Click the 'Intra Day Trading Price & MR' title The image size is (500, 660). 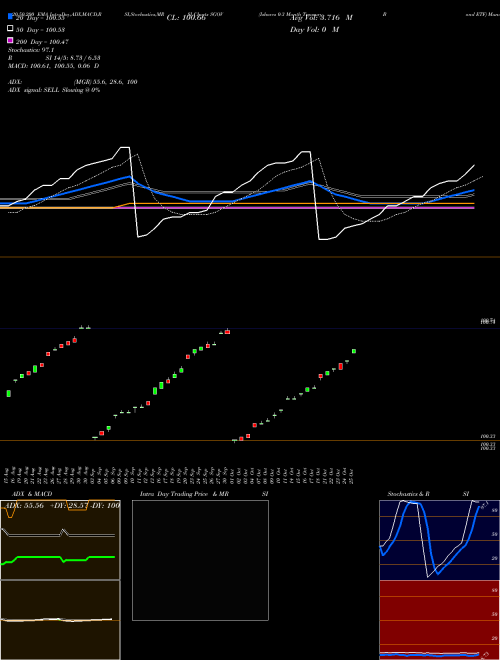coord(184,494)
